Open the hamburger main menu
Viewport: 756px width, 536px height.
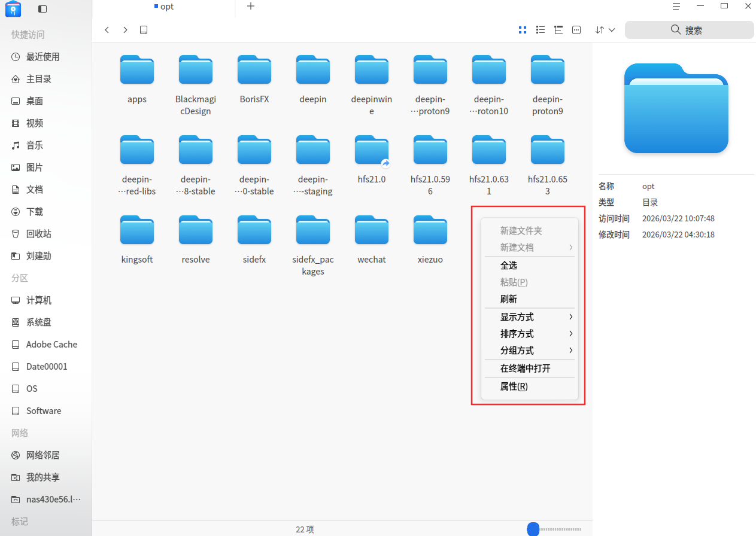tap(676, 7)
